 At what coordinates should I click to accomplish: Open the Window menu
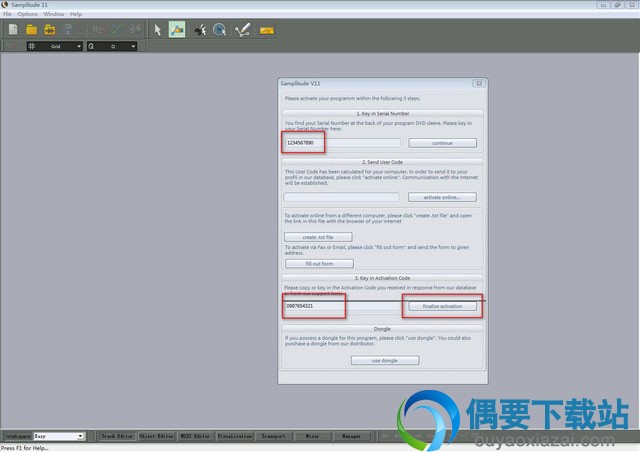click(x=54, y=14)
